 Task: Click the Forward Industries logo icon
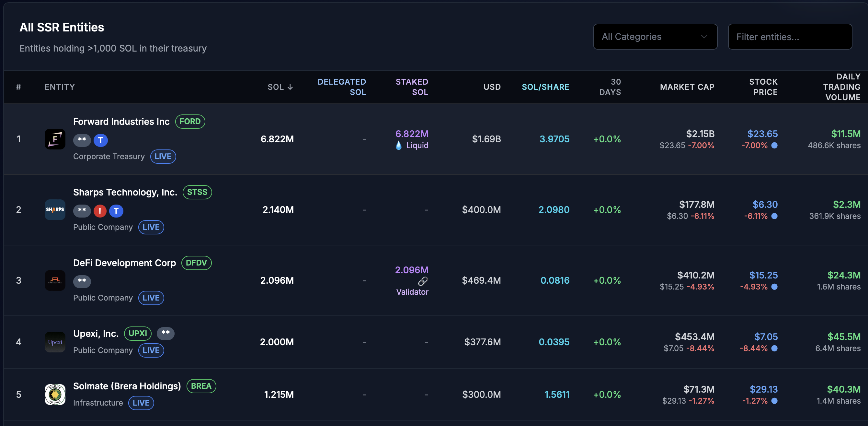[x=55, y=139]
